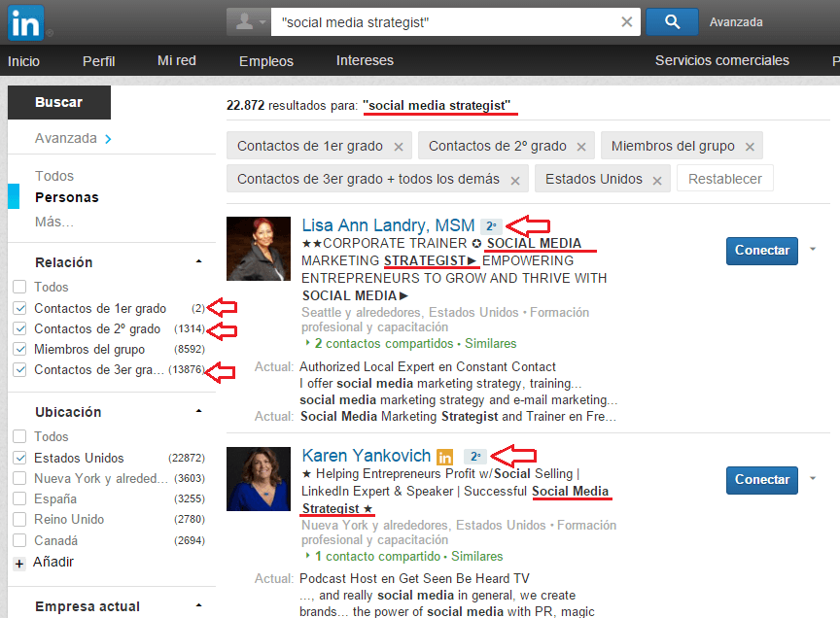840x618 pixels.
Task: Connect with Karen Yankovich
Action: [x=762, y=480]
